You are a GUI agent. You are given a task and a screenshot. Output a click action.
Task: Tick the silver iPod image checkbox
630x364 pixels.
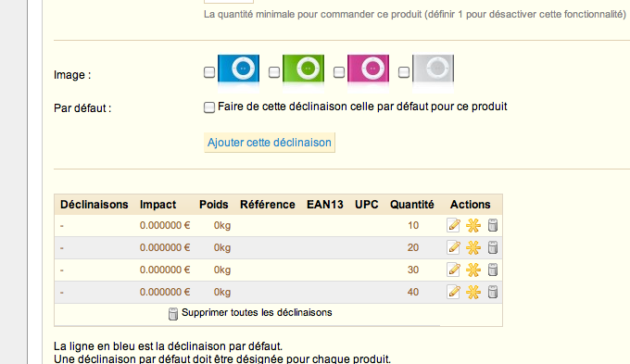404,72
